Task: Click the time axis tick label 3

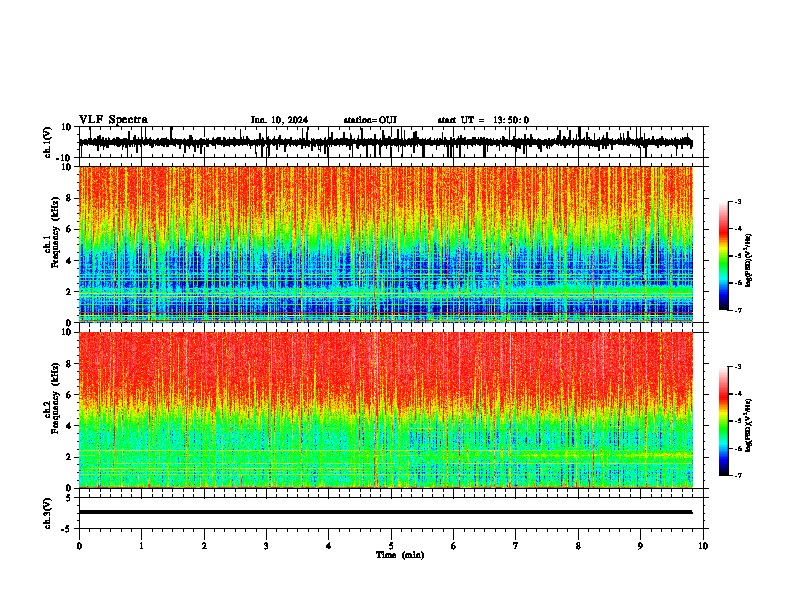Action: click(x=266, y=546)
